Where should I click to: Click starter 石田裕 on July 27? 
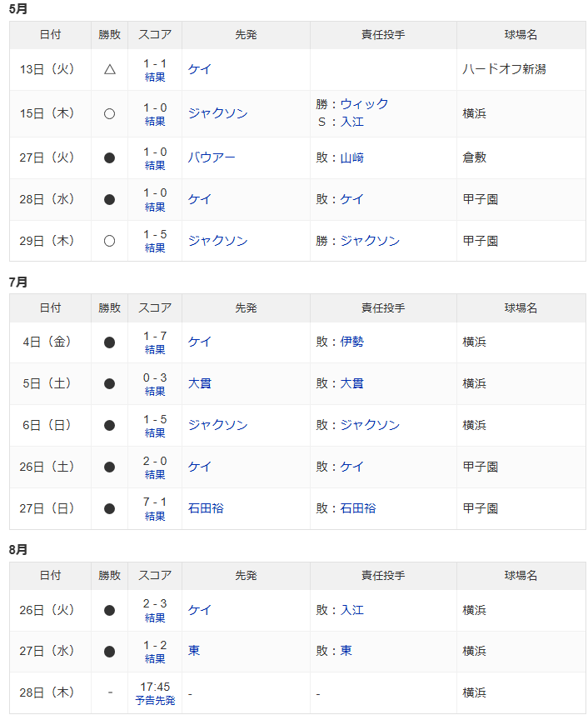tap(206, 508)
